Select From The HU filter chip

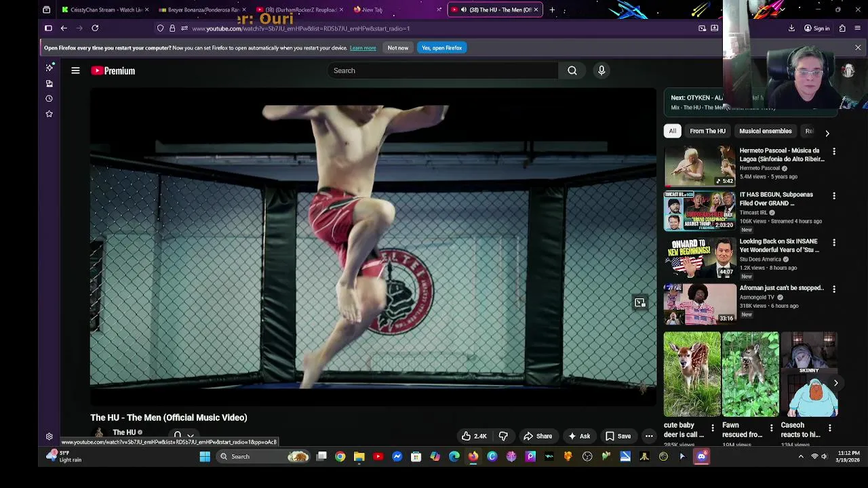click(707, 131)
